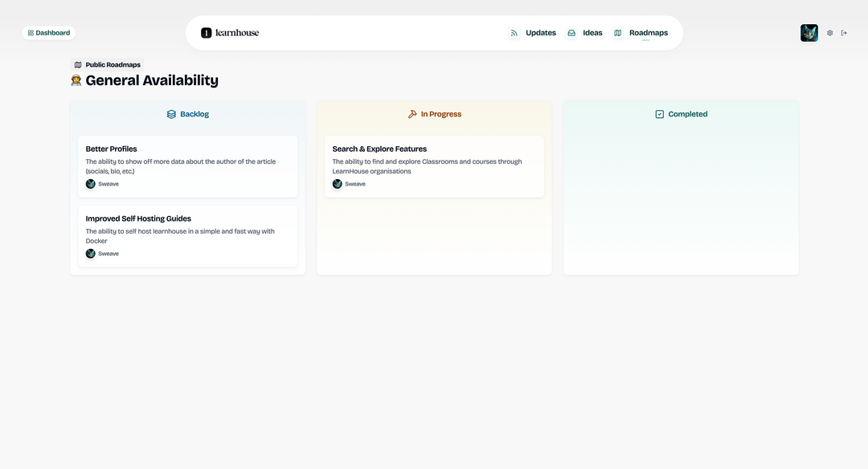Click the Backlog stacked layers icon
Image resolution: width=868 pixels, height=469 pixels.
(x=171, y=114)
